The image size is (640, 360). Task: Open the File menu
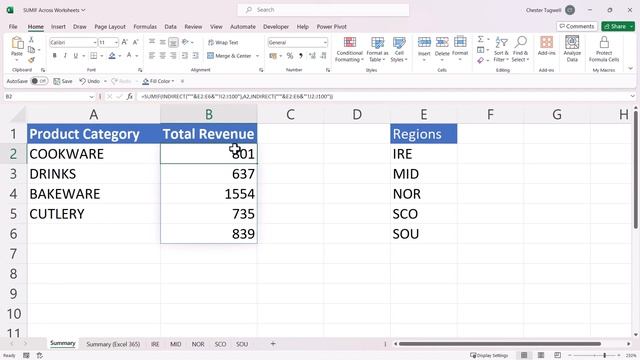13,27
